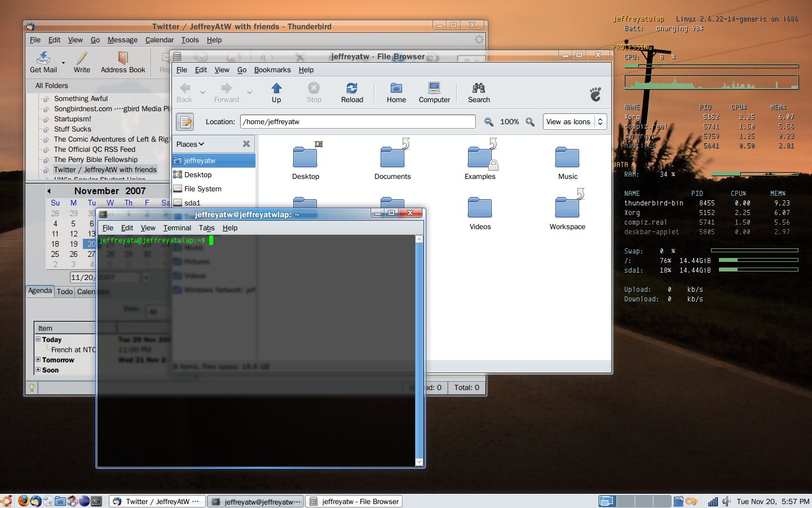Open the Workspace folder icon
Viewport: 812px width, 508px height.
point(567,207)
